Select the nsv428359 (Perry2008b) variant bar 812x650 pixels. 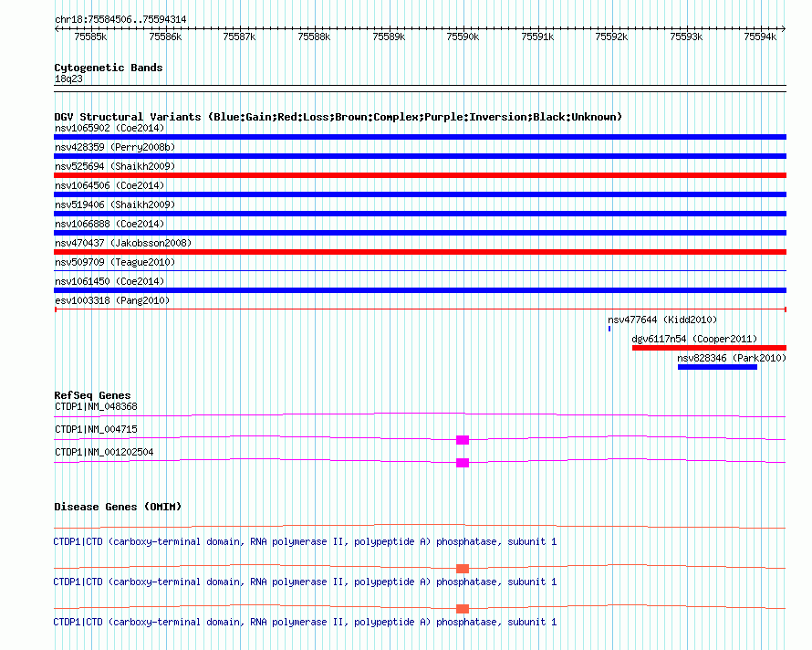point(420,156)
